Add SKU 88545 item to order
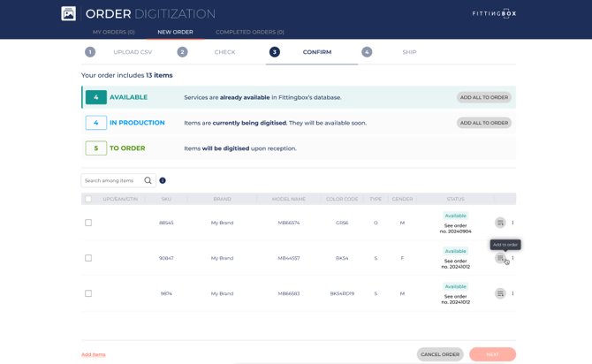Image resolution: width=592 pixels, height=364 pixels. [x=500, y=223]
